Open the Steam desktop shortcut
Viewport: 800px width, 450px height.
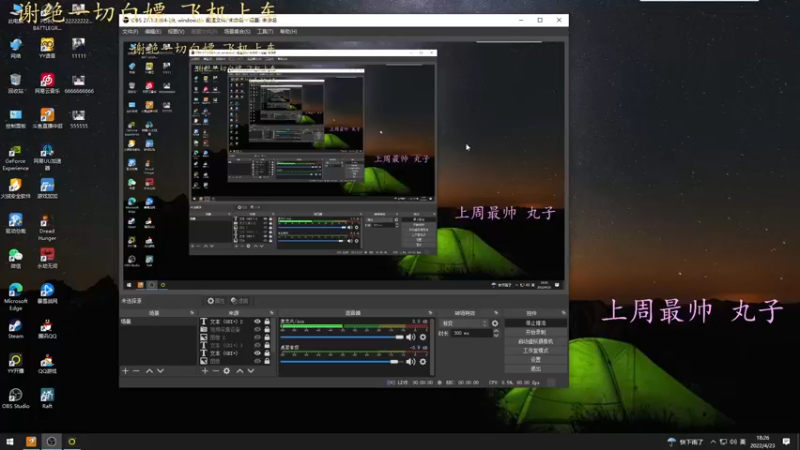click(15, 329)
